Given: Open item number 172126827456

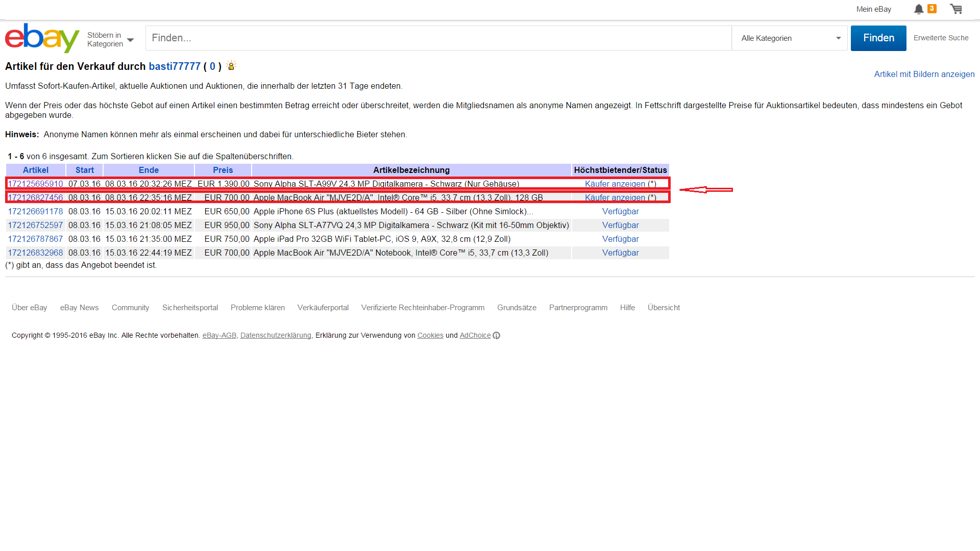Looking at the screenshot, I should [35, 197].
